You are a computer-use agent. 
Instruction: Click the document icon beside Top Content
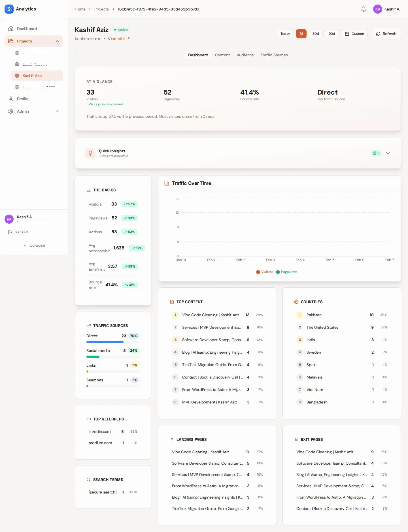tap(172, 302)
